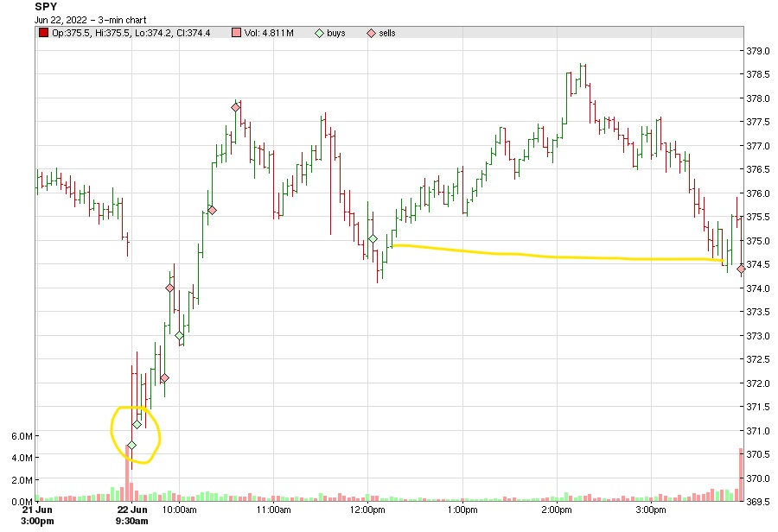The width and height of the screenshot is (778, 532).
Task: Click the 6.0M volume axis label
Action: point(22,436)
